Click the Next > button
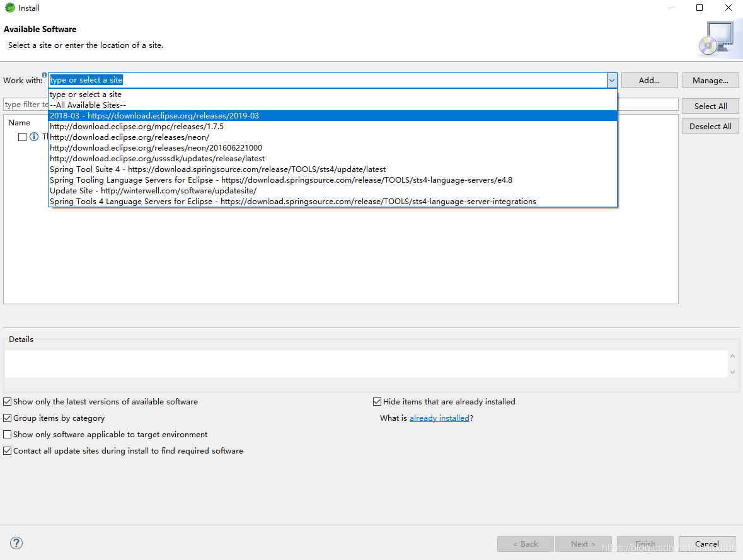The height and width of the screenshot is (560, 743). point(584,544)
